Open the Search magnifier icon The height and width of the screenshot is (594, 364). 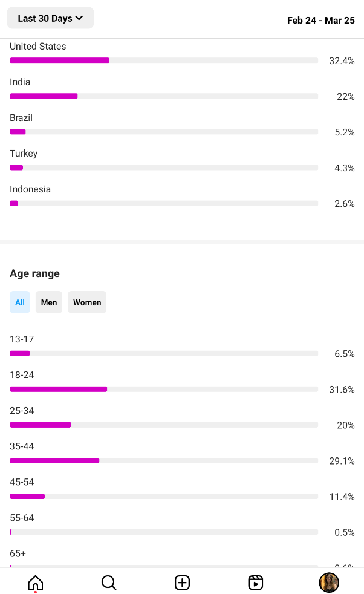click(x=109, y=583)
